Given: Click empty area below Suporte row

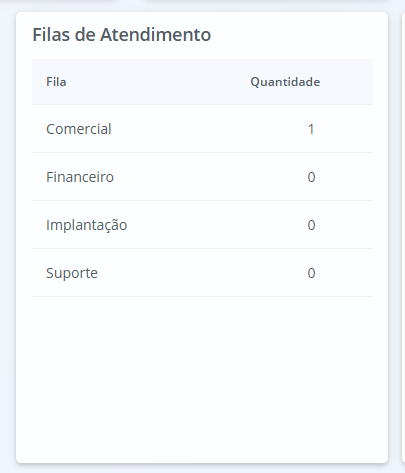Looking at the screenshot, I should click(202, 377).
